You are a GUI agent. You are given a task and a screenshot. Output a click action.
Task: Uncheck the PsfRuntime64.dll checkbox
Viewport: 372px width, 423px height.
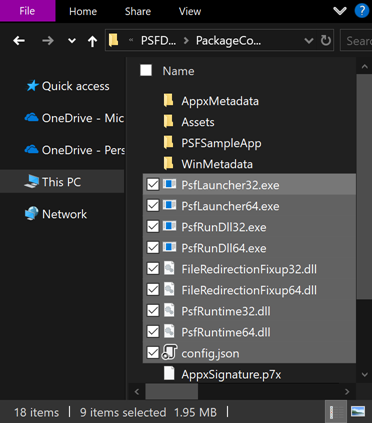153,332
